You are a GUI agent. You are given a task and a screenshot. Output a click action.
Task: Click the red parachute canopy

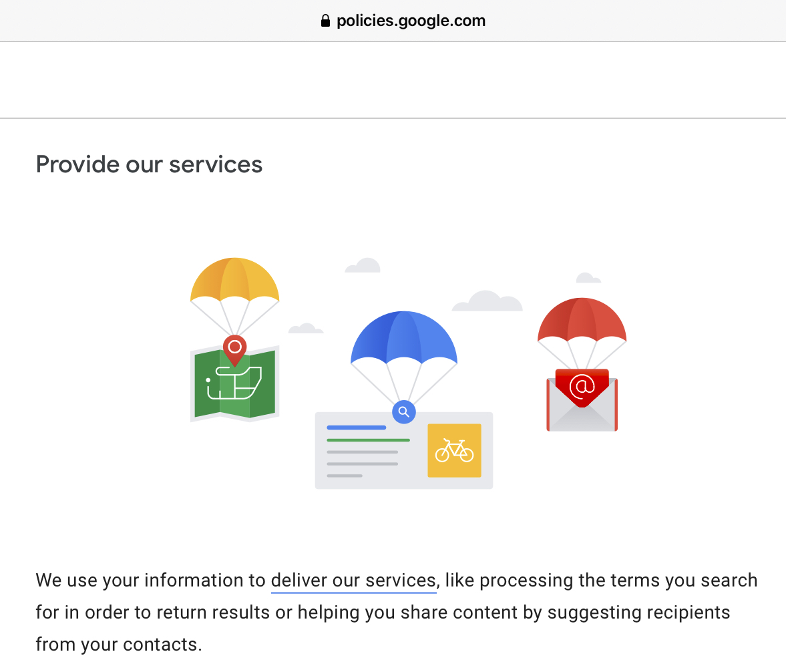click(582, 320)
